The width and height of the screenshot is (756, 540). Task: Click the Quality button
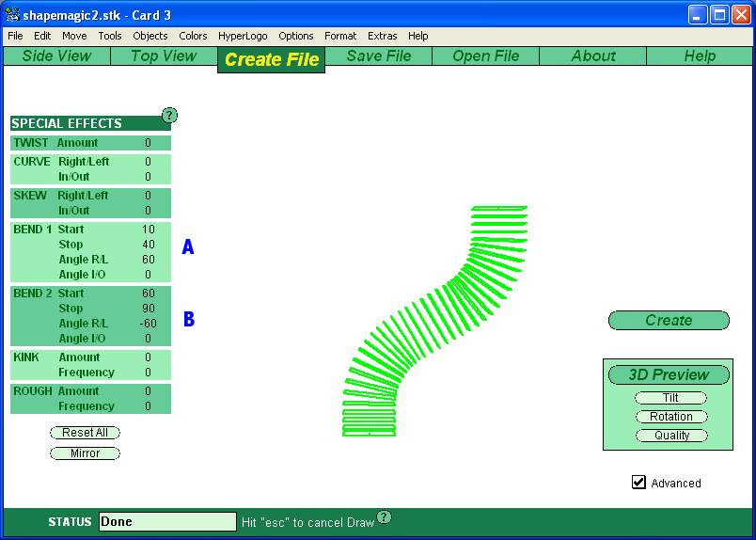(671, 436)
